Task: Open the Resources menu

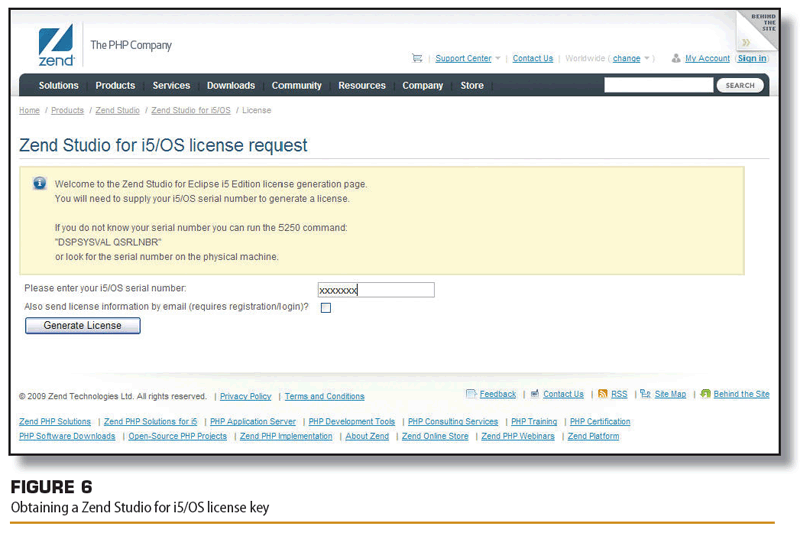Action: pos(362,86)
